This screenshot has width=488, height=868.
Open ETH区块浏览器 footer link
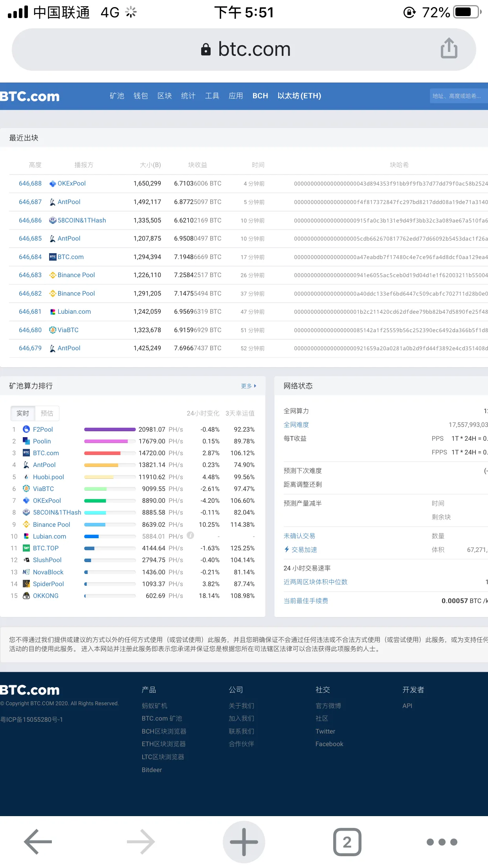coord(164,744)
